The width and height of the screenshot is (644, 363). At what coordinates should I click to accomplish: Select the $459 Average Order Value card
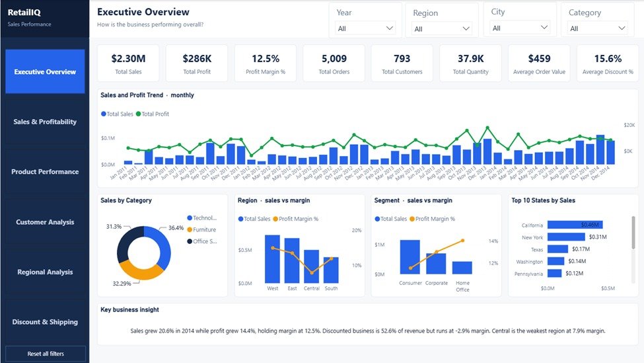pos(539,63)
